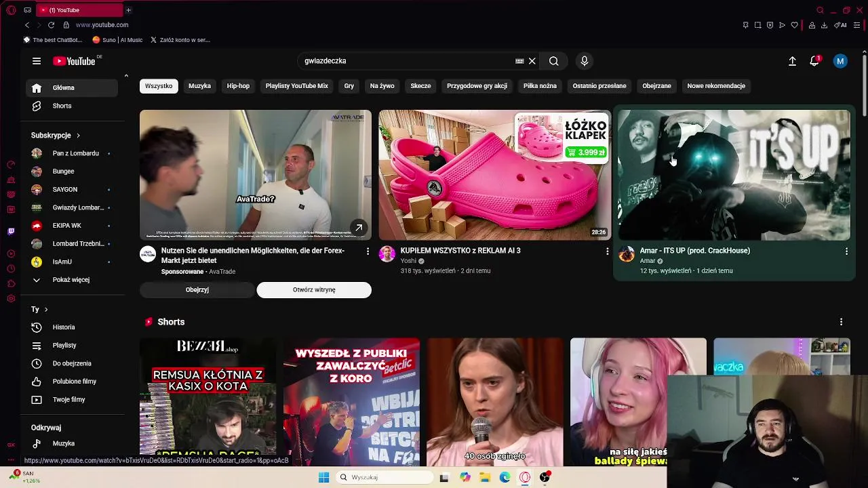Add page to favorites with heart icon

point(795,25)
